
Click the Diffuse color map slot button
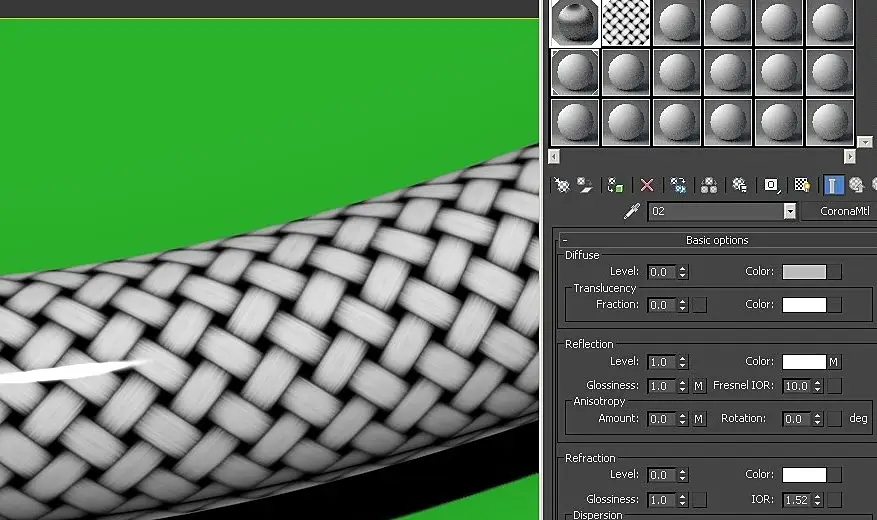coord(834,272)
